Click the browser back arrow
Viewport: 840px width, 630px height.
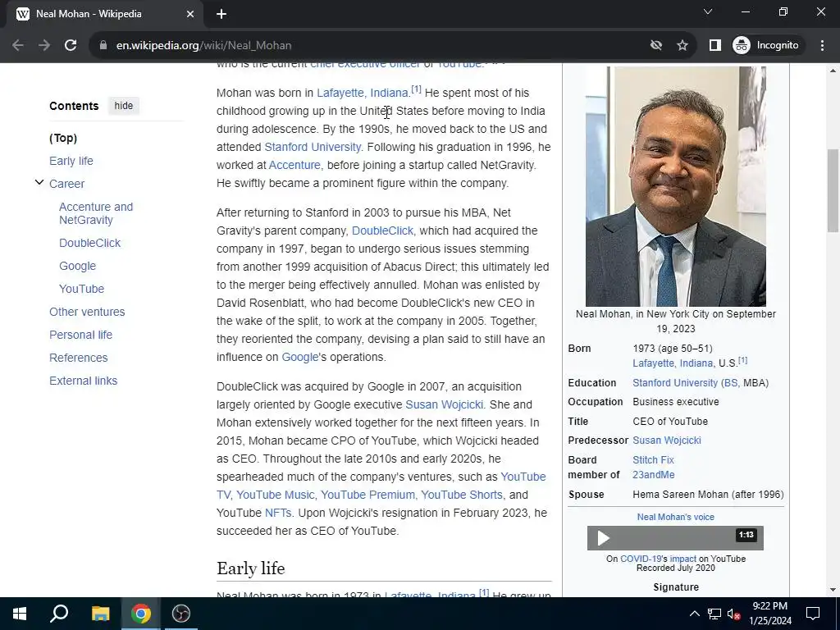[x=18, y=46]
